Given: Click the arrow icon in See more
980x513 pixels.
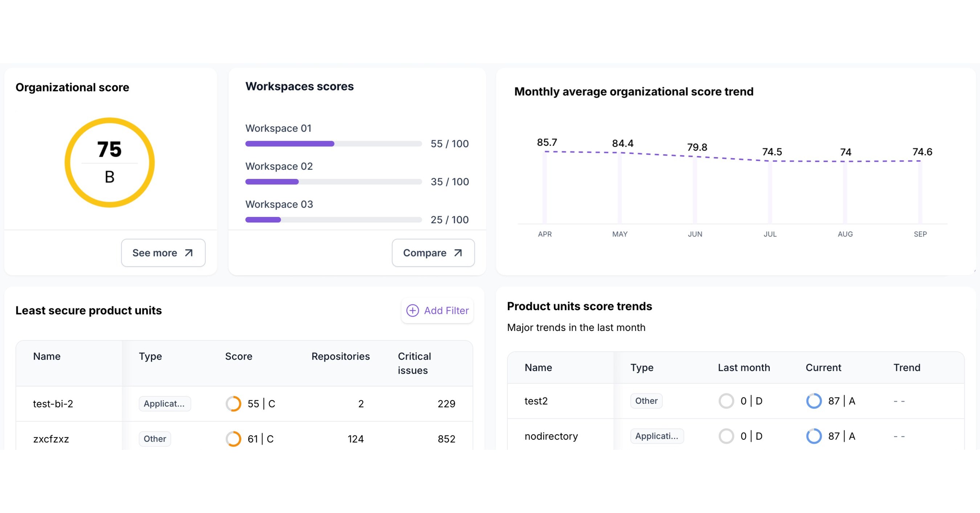Looking at the screenshot, I should pos(189,253).
